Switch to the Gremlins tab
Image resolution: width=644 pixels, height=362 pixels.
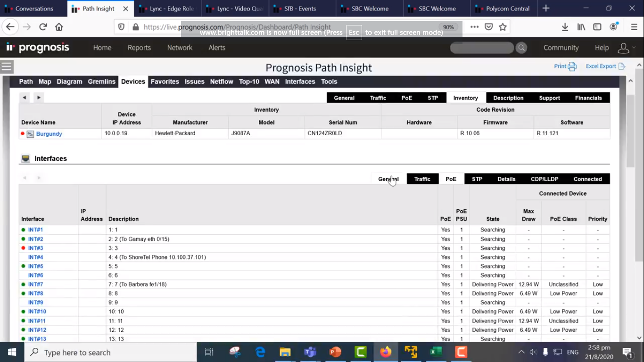pyautogui.click(x=101, y=82)
